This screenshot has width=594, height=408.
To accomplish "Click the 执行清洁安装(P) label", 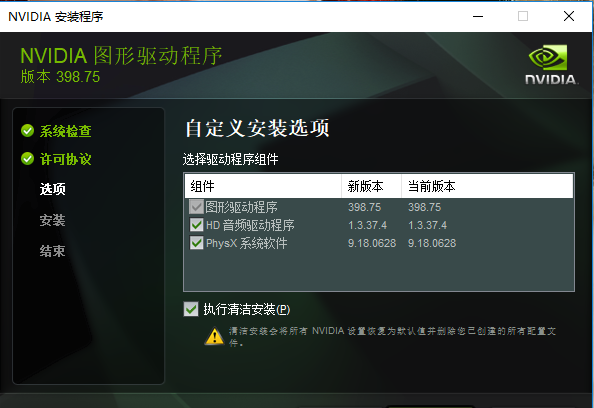I will [247, 310].
